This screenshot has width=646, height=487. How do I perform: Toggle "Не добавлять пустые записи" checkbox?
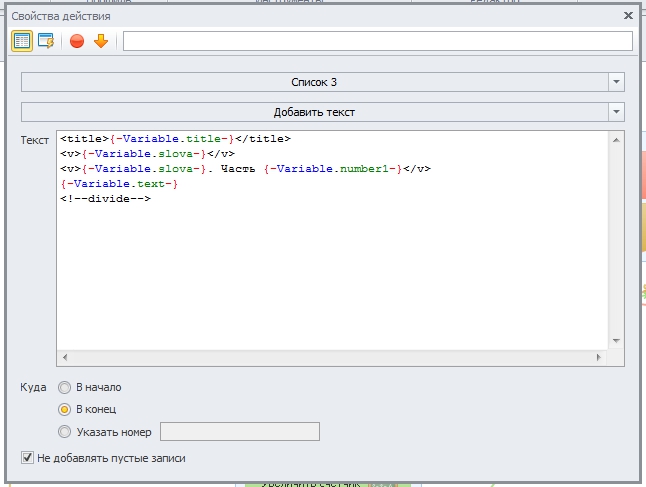point(28,458)
